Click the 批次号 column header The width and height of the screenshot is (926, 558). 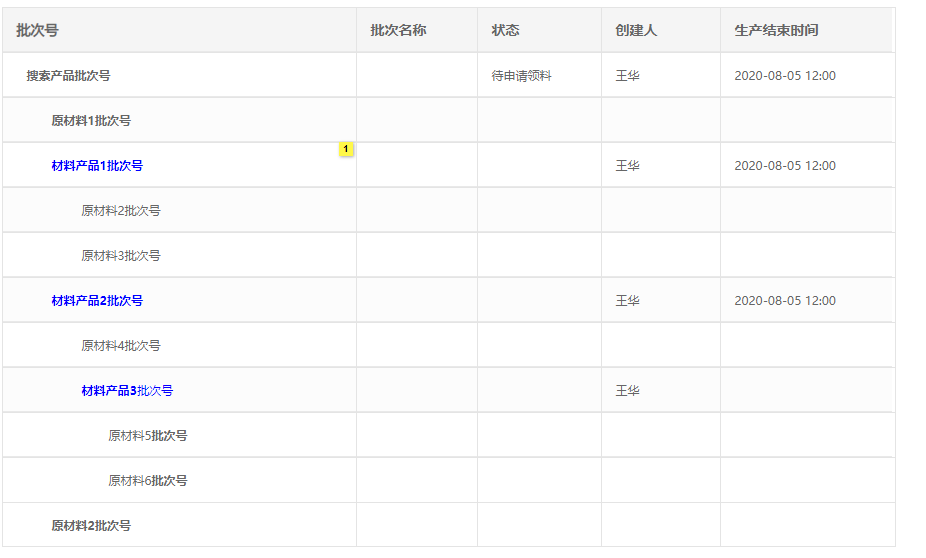(38, 30)
